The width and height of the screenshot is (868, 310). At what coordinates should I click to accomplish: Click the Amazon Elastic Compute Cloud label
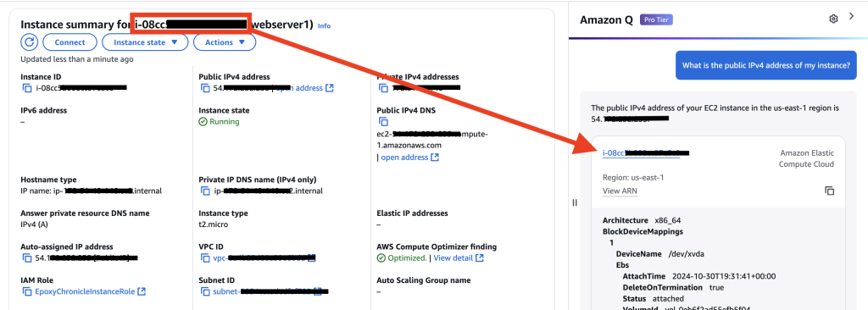pyautogui.click(x=807, y=158)
